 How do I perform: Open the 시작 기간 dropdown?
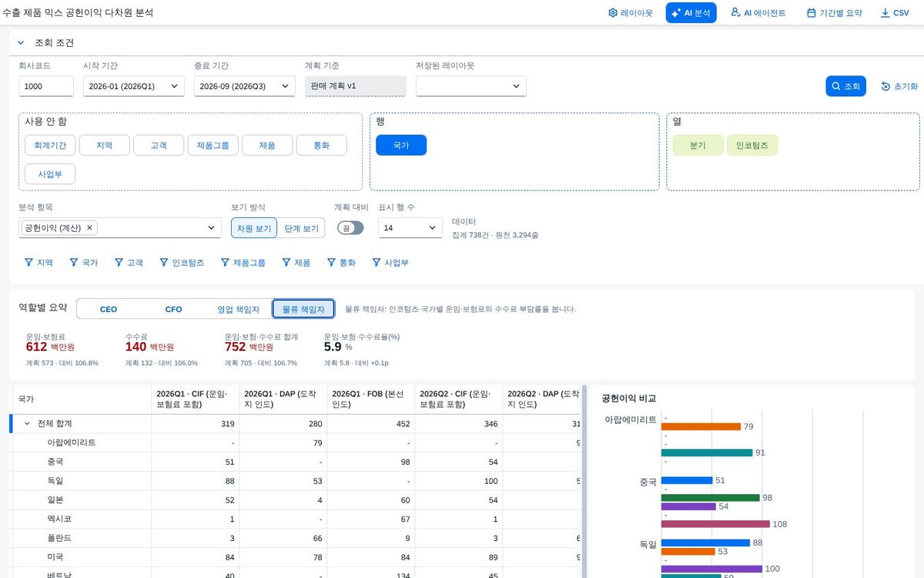(x=134, y=86)
